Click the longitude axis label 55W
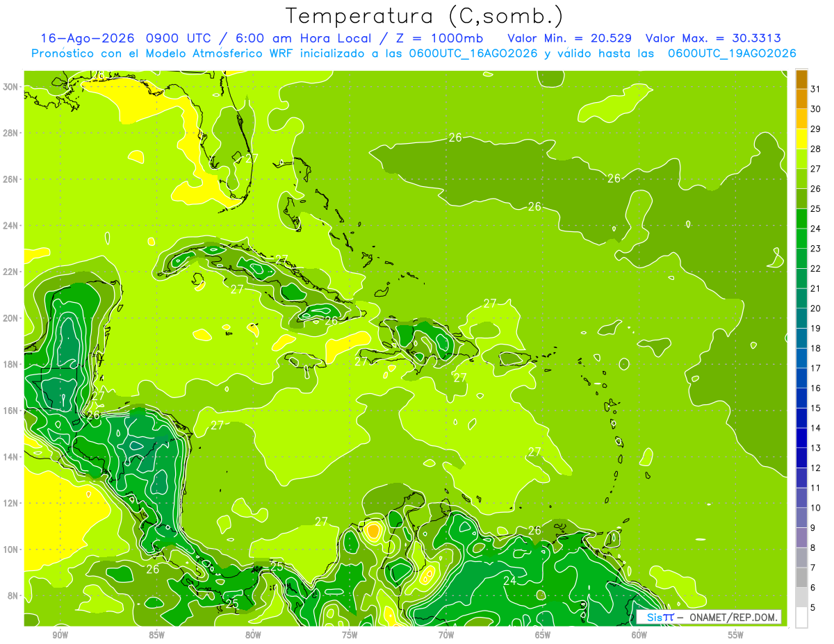Viewport: 834px width, 644px height. 736,635
